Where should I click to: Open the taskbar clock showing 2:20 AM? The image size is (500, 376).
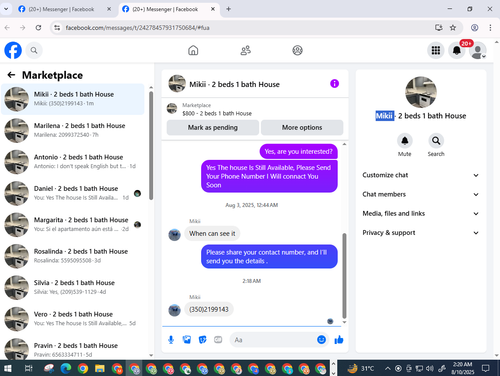pyautogui.click(x=462, y=368)
